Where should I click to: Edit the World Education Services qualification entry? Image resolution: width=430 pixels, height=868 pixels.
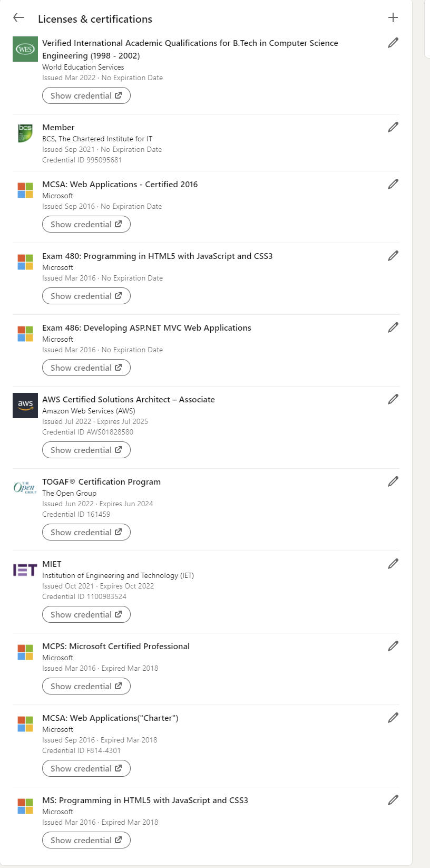pyautogui.click(x=393, y=43)
